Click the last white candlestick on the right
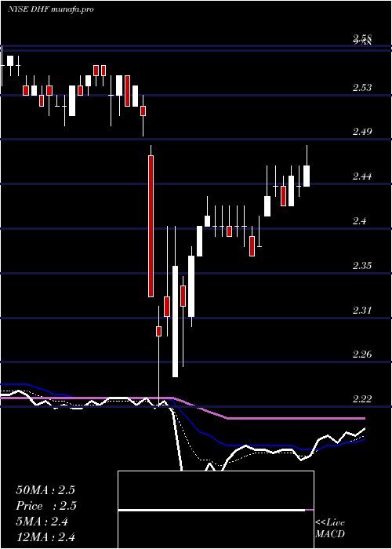The image size is (392, 549). 307,176
